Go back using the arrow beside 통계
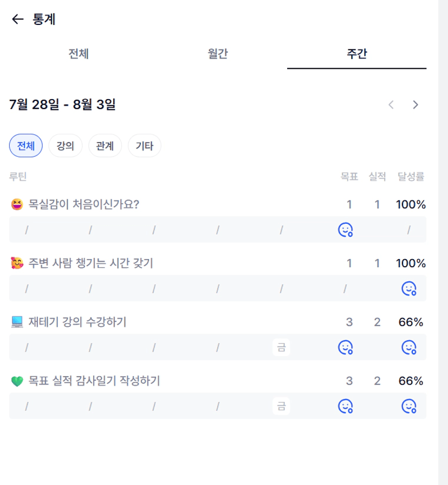This screenshot has width=448, height=485. click(18, 19)
